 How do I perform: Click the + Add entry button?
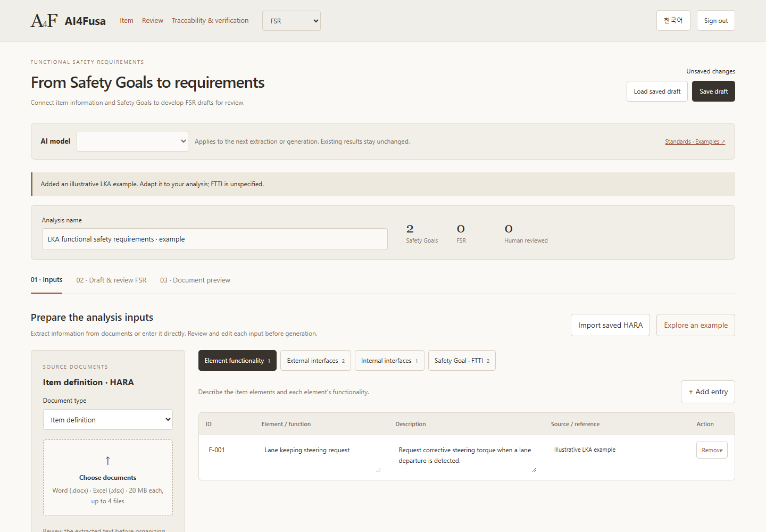pos(708,392)
